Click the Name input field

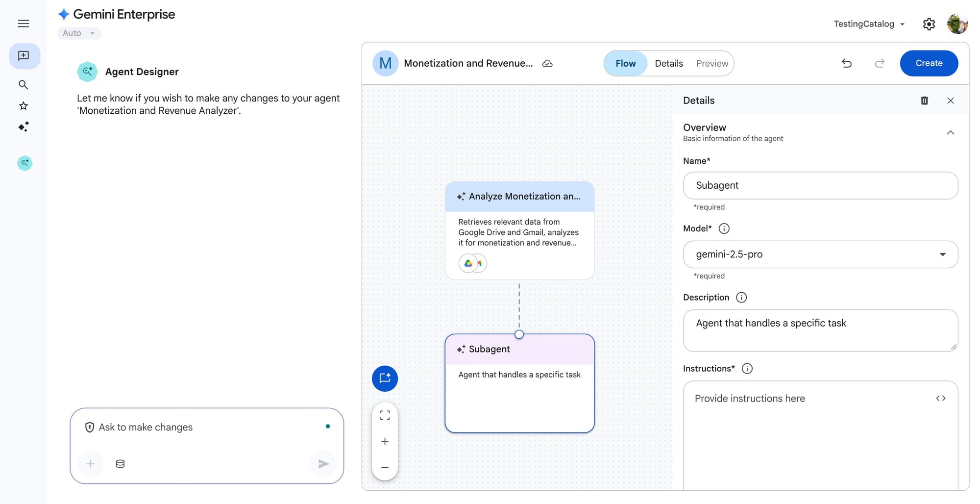coord(820,185)
